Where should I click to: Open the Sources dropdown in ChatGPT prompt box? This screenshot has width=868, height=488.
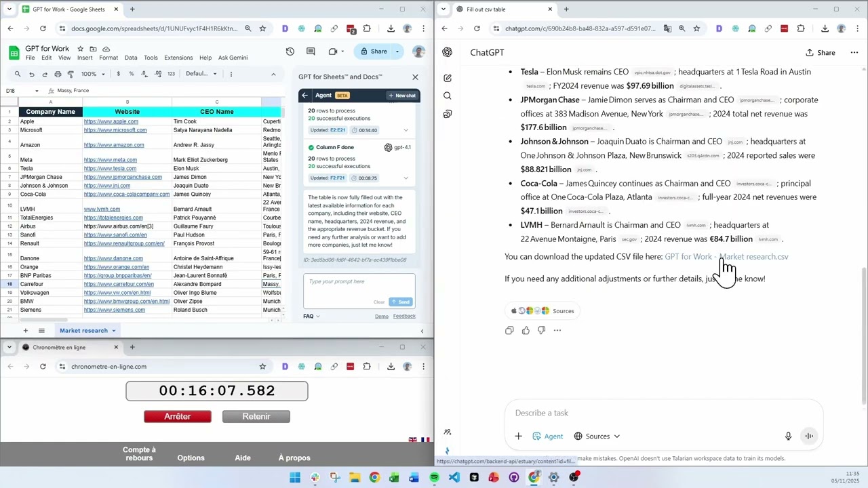click(x=597, y=436)
